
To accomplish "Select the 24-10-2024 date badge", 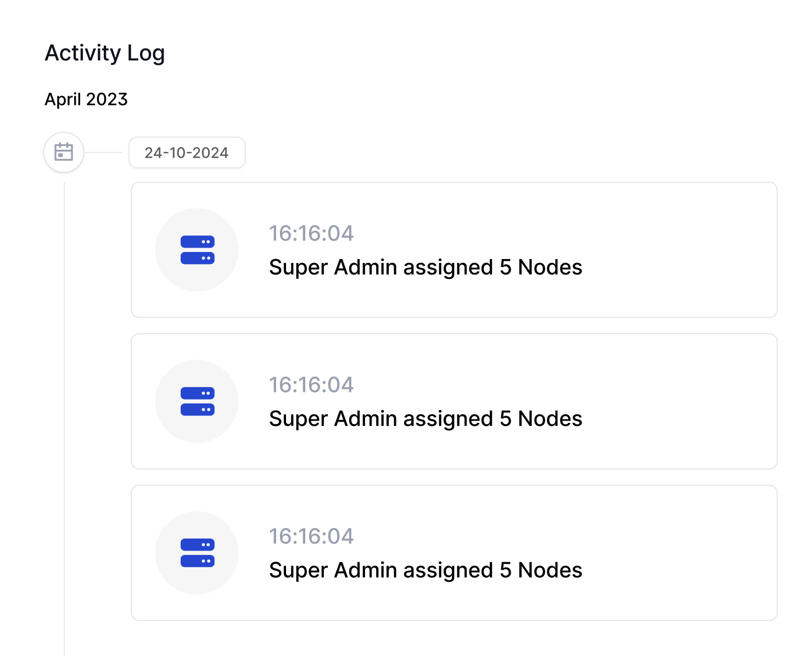I will click(x=187, y=153).
